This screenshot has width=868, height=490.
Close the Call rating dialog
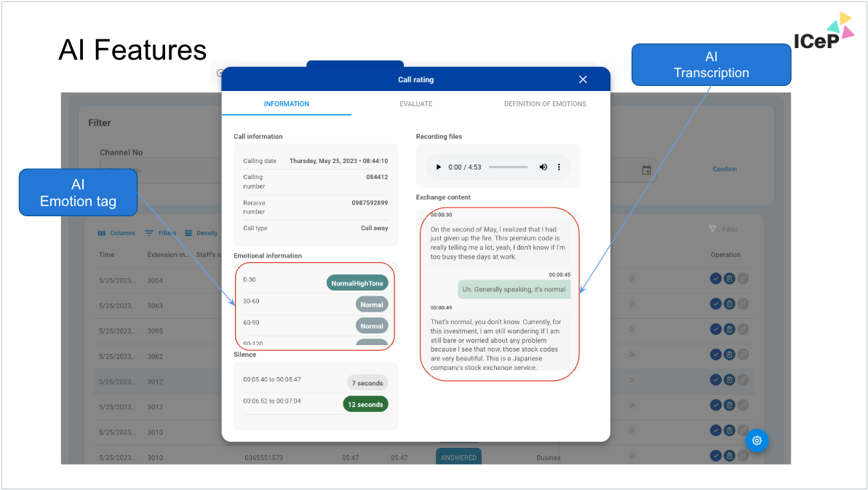583,79
